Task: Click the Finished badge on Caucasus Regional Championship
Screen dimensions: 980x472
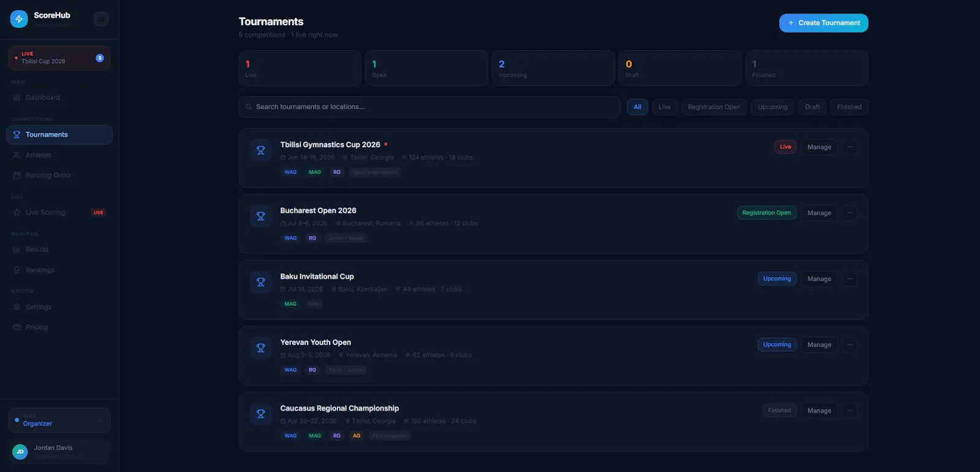Action: 779,411
